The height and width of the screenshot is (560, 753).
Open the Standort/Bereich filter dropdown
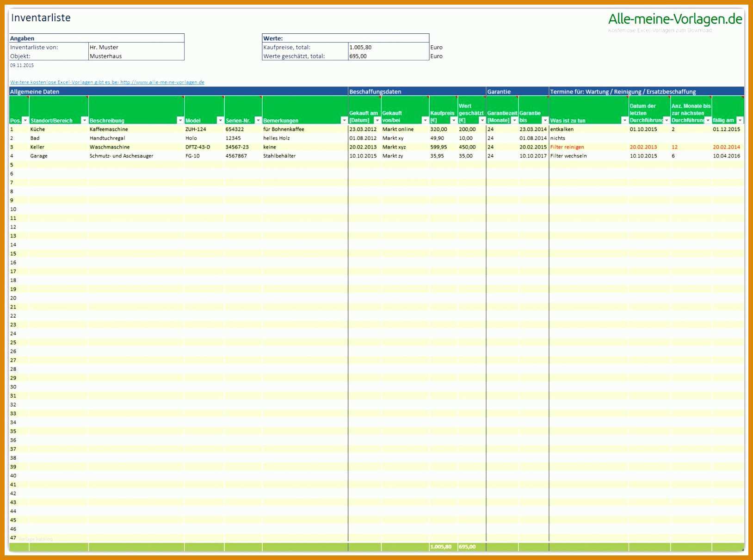click(84, 120)
